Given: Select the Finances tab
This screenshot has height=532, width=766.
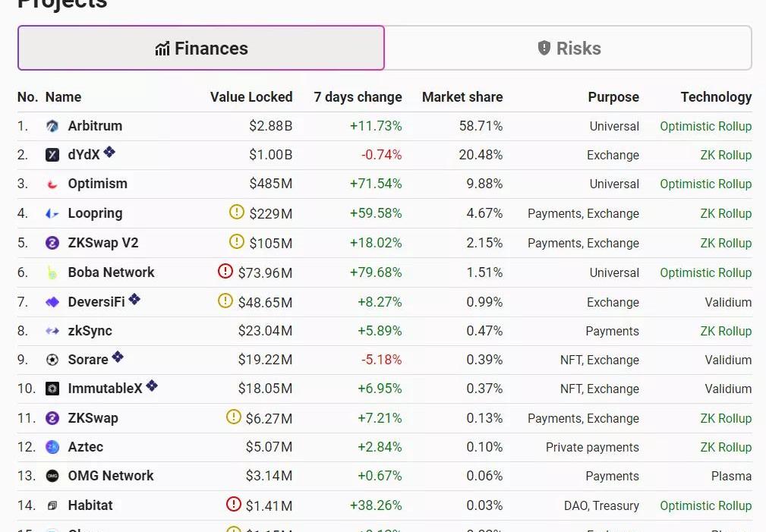Looking at the screenshot, I should 201,49.
